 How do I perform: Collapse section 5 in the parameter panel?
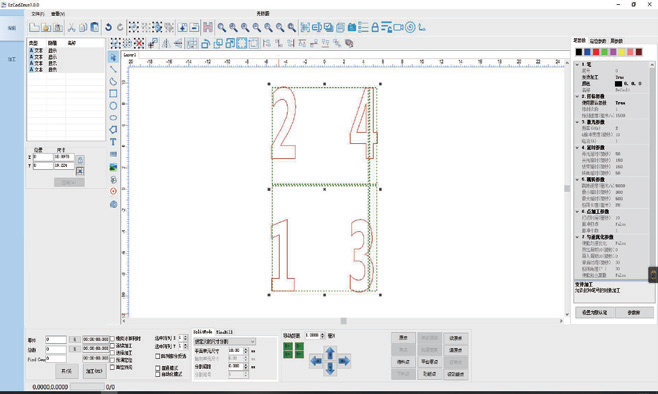(577, 180)
